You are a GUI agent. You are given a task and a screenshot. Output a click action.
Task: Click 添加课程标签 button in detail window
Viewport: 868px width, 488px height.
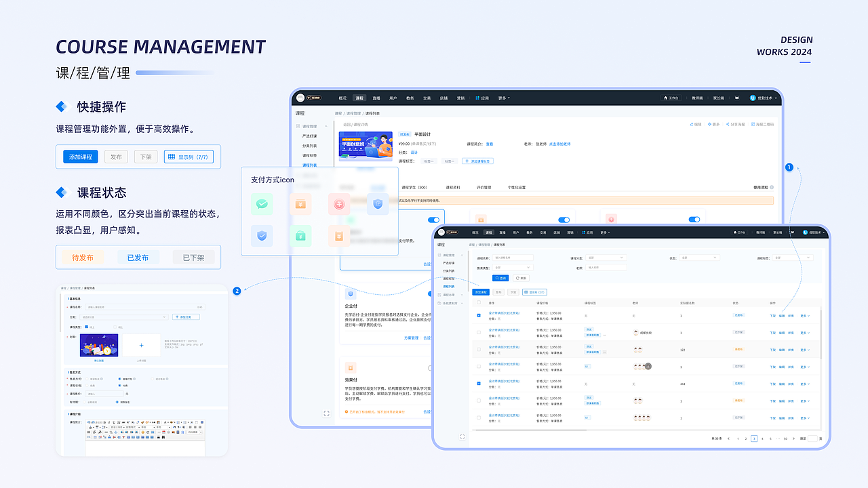pyautogui.click(x=477, y=161)
